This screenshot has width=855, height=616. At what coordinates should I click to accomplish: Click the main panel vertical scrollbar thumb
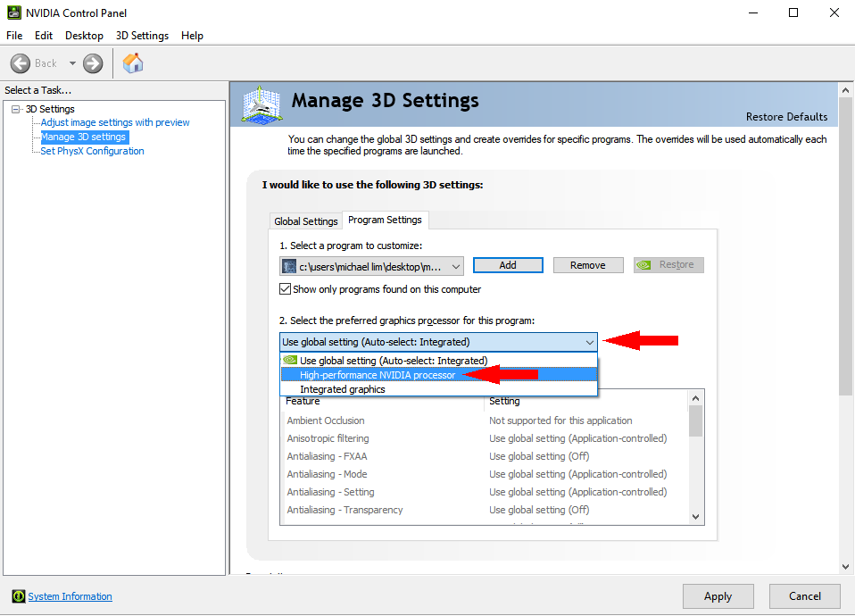point(845,246)
